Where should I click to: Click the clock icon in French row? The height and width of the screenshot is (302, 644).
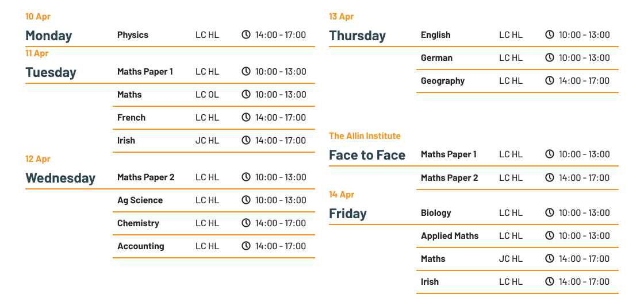(246, 117)
